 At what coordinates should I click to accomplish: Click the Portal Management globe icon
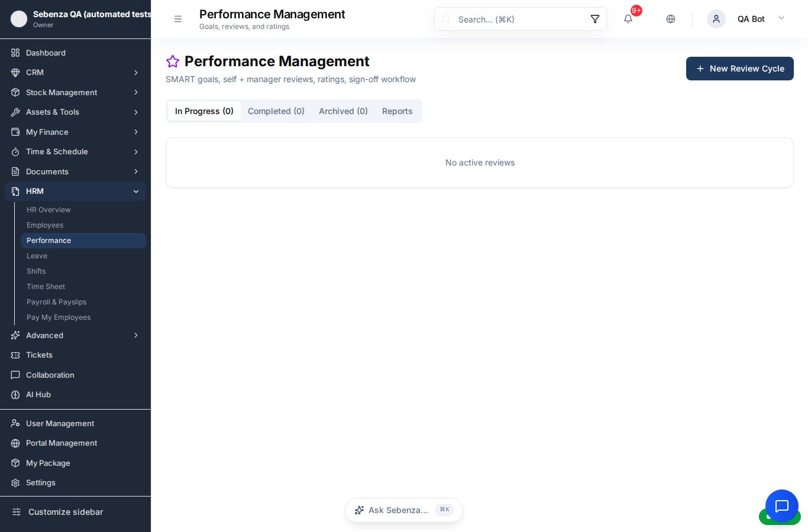tap(15, 443)
